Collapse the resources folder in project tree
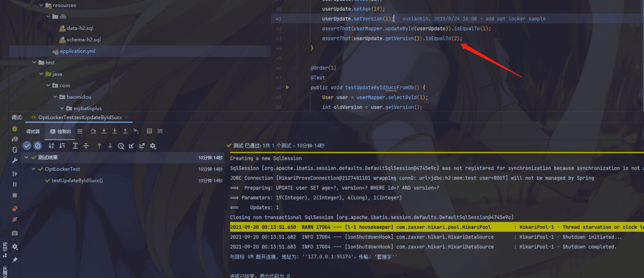 [x=41, y=5]
